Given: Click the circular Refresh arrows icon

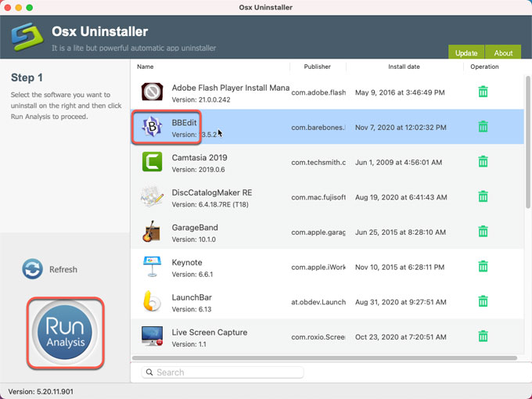Looking at the screenshot, I should (32, 269).
